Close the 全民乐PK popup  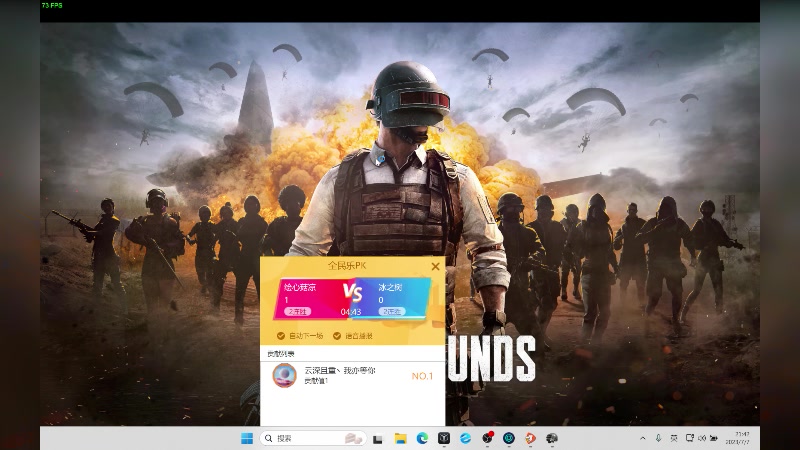click(x=435, y=266)
